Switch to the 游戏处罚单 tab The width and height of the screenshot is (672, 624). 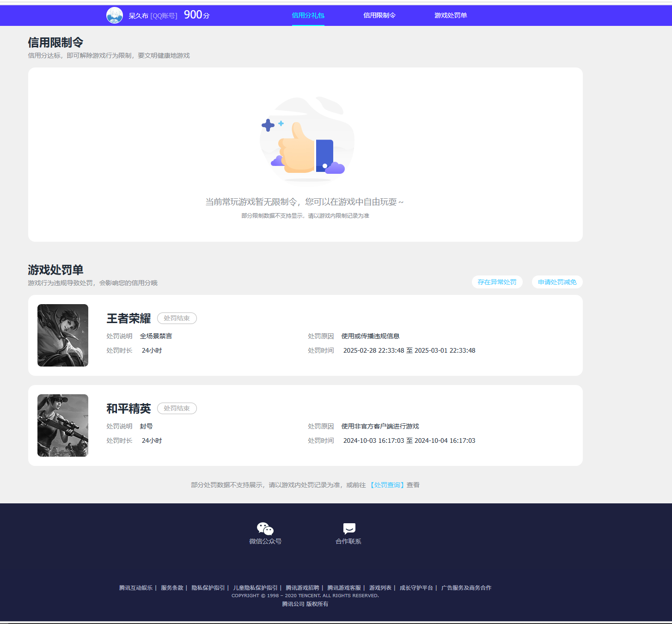[x=451, y=15]
